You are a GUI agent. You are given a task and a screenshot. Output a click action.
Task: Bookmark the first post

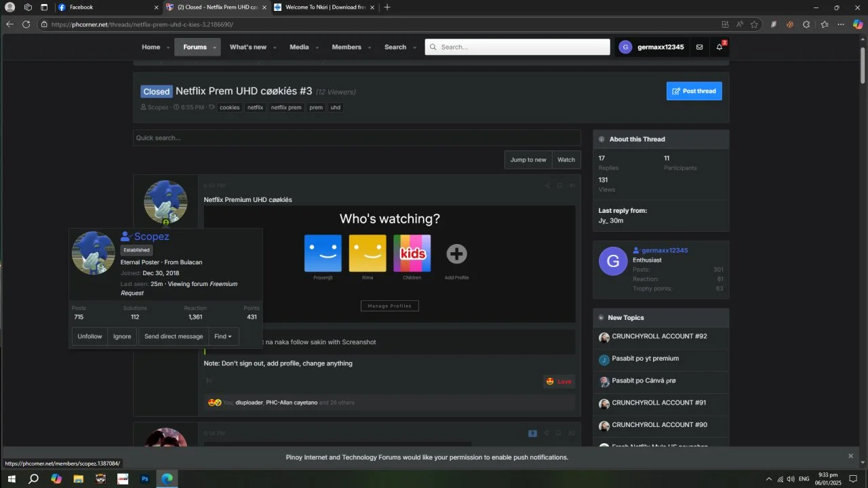click(559, 186)
